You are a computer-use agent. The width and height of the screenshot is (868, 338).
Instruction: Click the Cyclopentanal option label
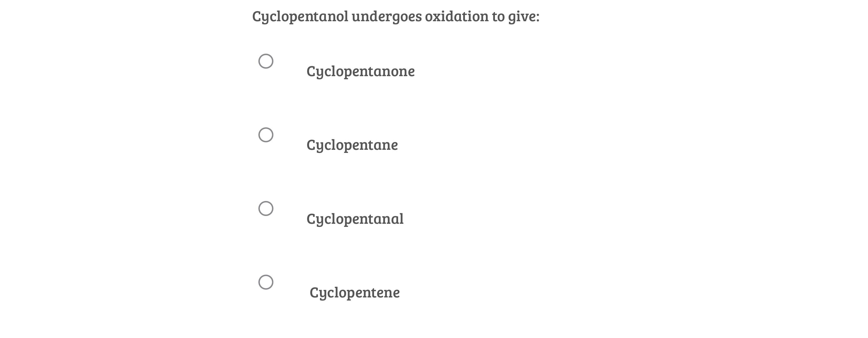tap(355, 219)
